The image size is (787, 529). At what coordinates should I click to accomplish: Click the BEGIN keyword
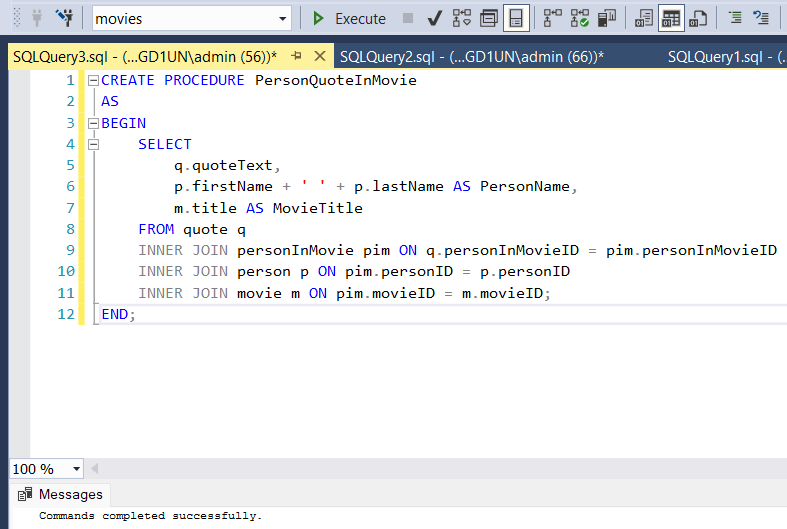pos(123,123)
